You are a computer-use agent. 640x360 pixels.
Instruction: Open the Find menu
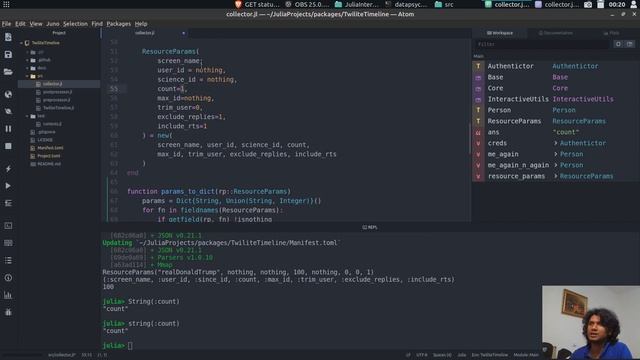97,24
